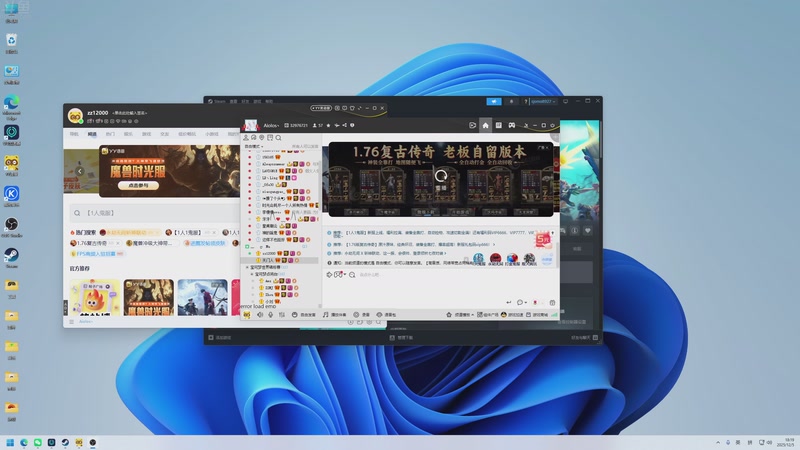
Task: Click the search field in YY main window
Action: (155, 213)
